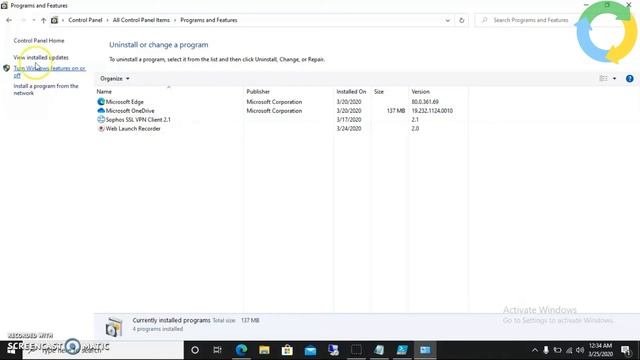Open Control Panel Home link

point(39,40)
